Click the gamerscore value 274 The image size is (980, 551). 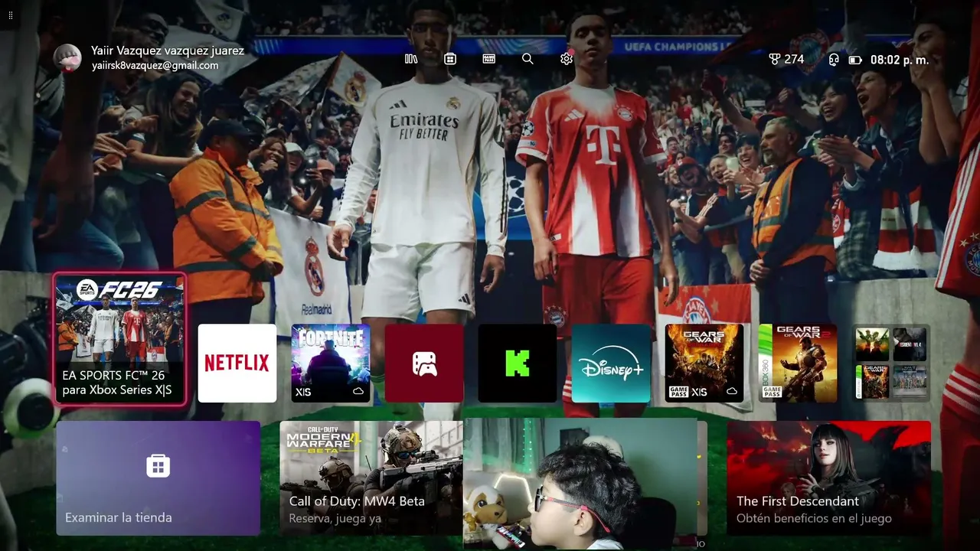coord(794,59)
